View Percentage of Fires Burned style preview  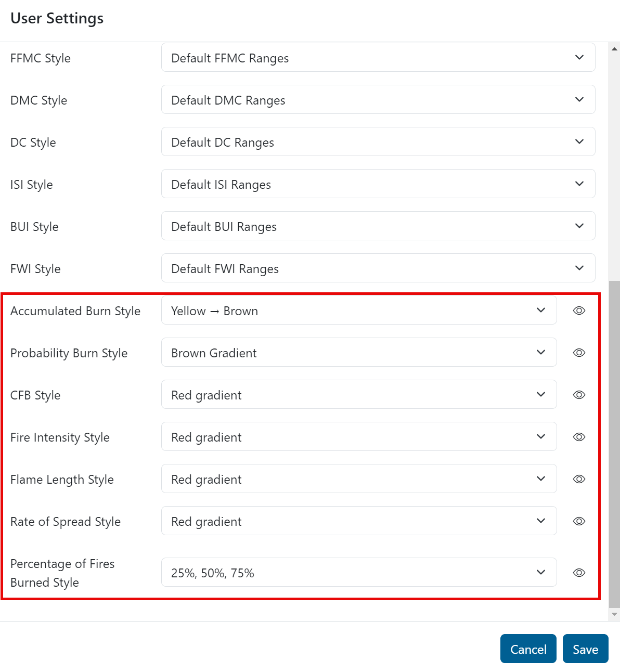click(579, 573)
